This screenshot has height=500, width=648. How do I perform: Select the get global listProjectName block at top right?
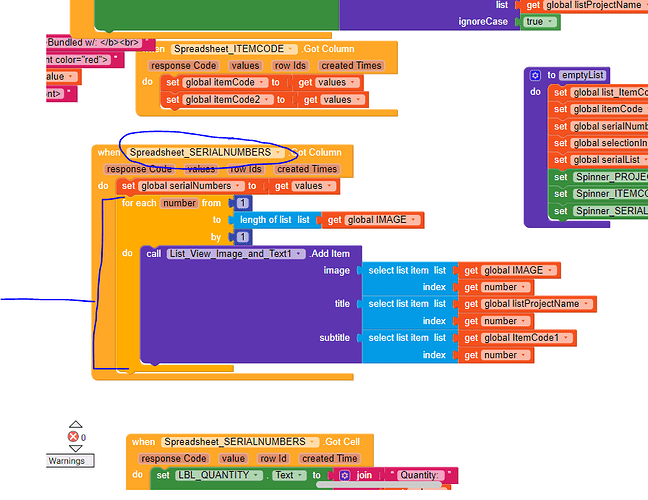pyautogui.click(x=584, y=5)
